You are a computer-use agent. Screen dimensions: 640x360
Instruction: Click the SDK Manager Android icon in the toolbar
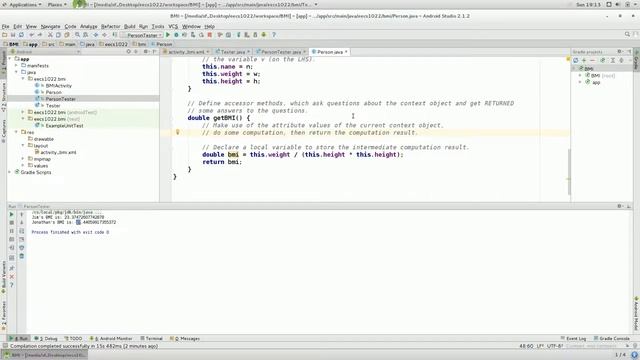264,35
